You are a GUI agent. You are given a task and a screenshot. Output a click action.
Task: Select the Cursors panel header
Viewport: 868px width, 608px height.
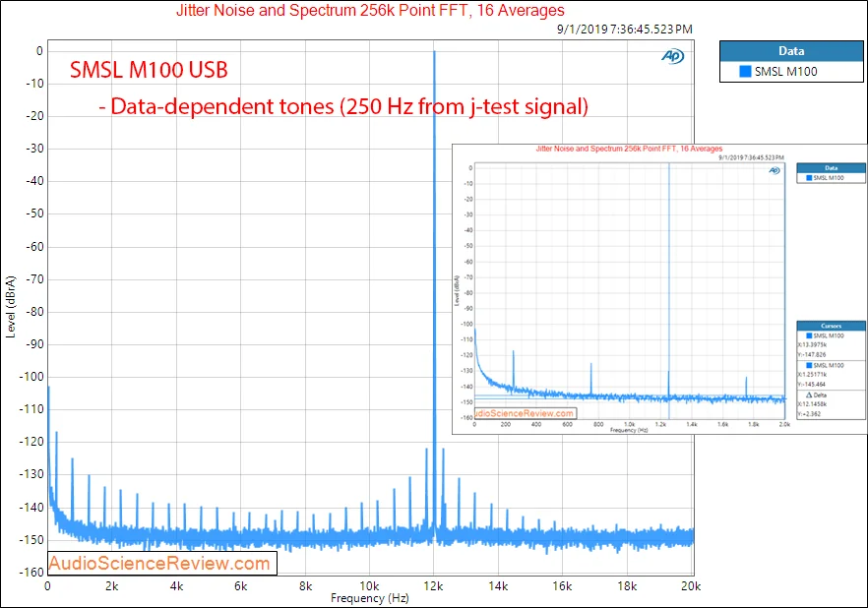pyautogui.click(x=831, y=326)
